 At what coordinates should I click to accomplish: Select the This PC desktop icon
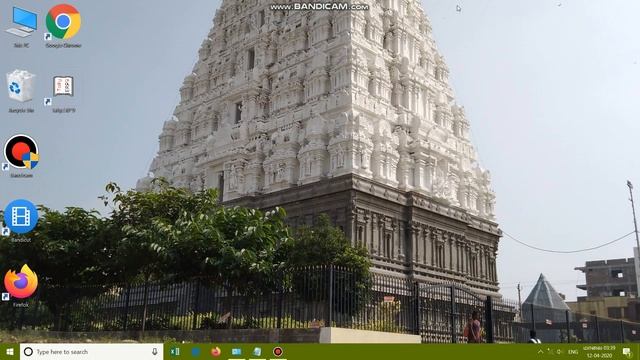point(21,26)
